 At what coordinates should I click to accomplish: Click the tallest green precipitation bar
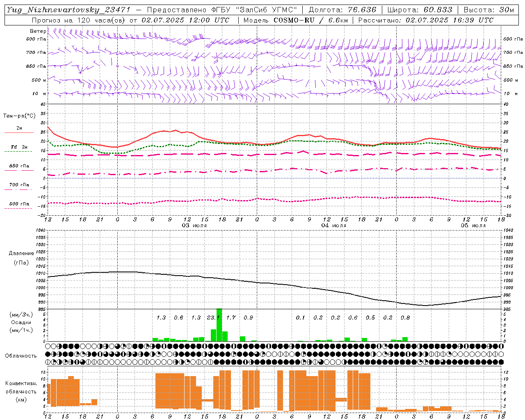219,324
